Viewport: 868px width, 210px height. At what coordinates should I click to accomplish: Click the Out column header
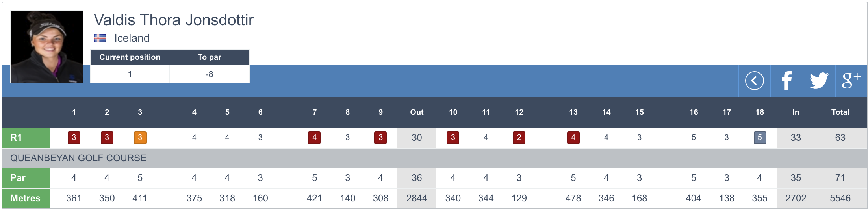pyautogui.click(x=416, y=112)
